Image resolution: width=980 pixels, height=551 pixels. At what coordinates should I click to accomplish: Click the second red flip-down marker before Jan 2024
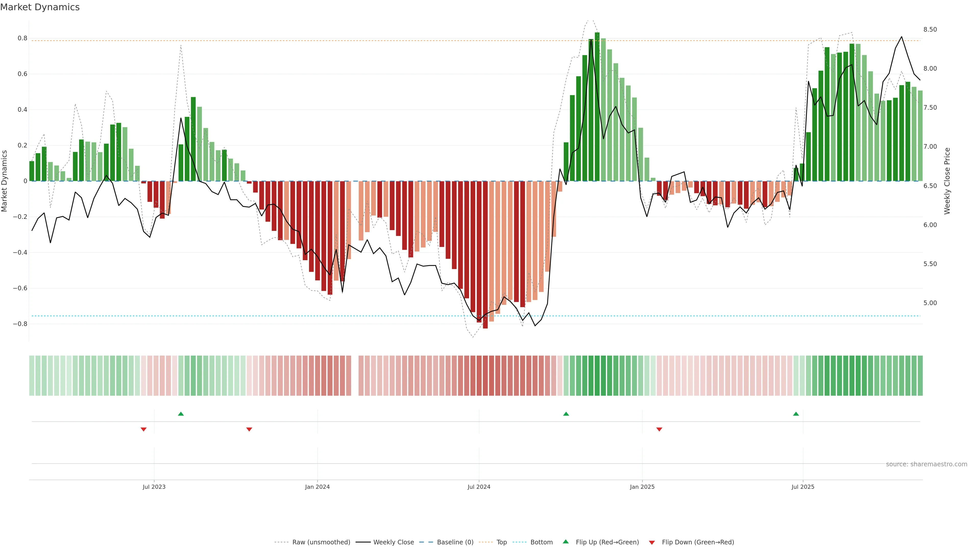249,429
